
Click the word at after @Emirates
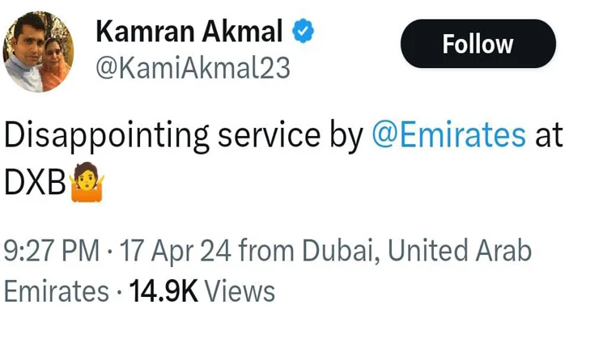click(x=550, y=136)
